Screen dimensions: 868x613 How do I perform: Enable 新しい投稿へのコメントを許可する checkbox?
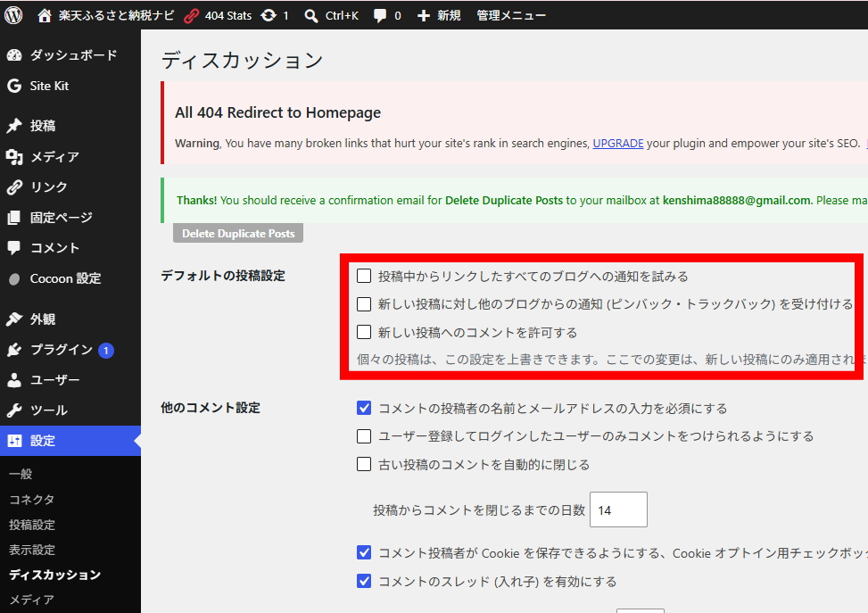tap(364, 332)
